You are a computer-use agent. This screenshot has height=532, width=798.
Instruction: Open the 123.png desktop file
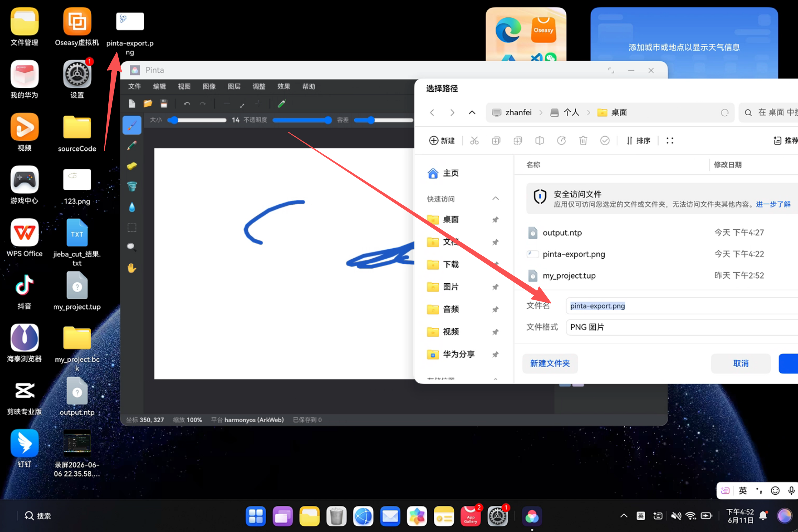coord(77,187)
